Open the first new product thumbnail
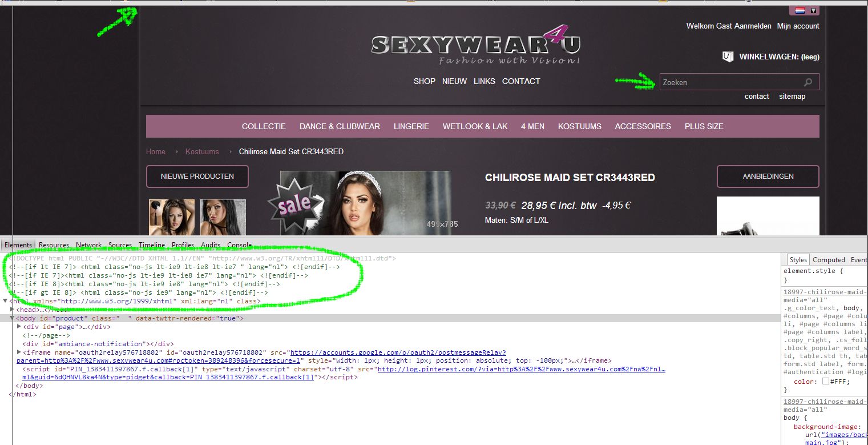The height and width of the screenshot is (445, 868). [172, 217]
